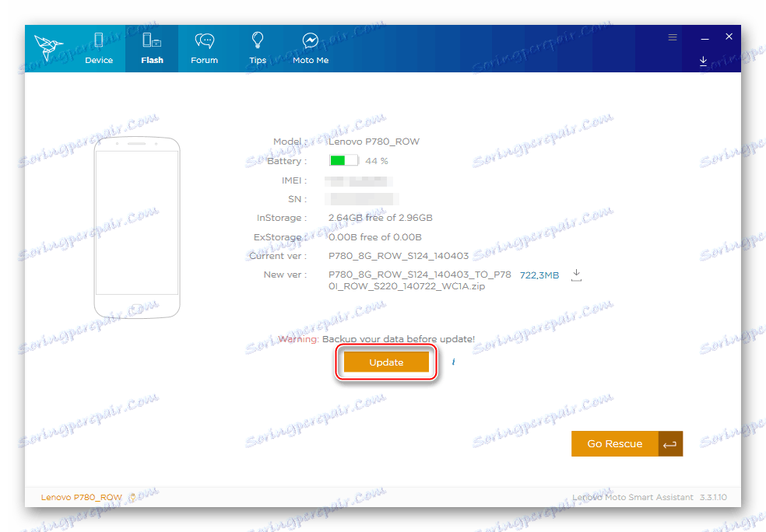Click the blurred SN value
This screenshot has height=532, width=766.
pyautogui.click(x=361, y=199)
